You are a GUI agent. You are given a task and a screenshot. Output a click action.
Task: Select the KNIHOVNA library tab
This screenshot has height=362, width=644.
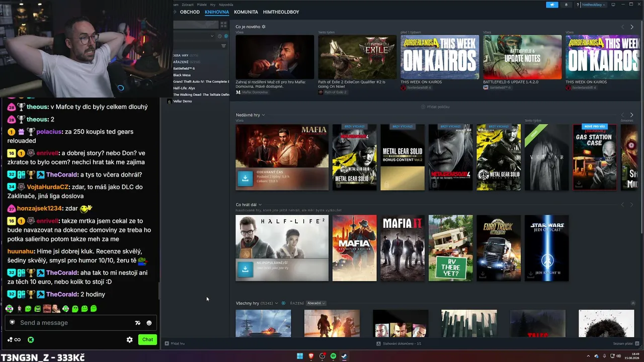217,12
